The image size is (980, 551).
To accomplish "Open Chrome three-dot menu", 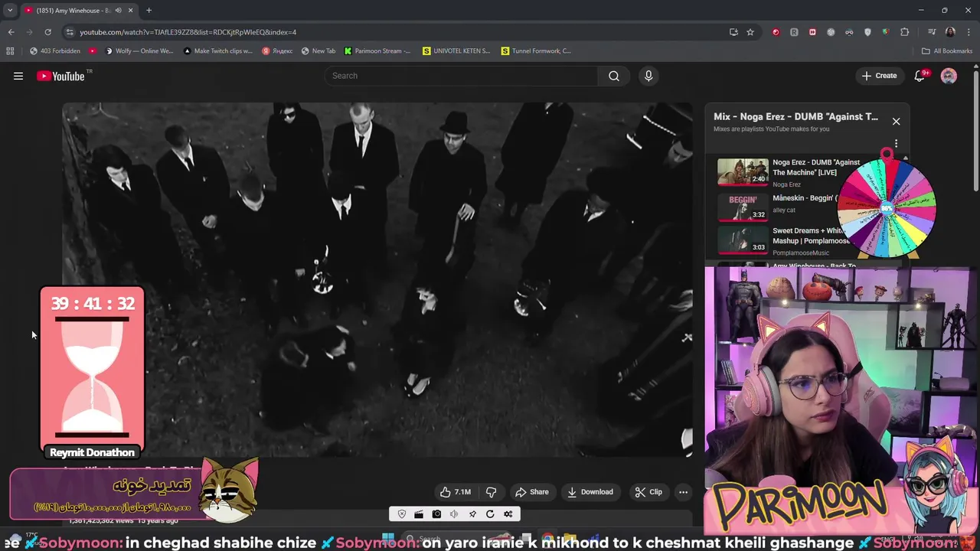I will tap(969, 32).
